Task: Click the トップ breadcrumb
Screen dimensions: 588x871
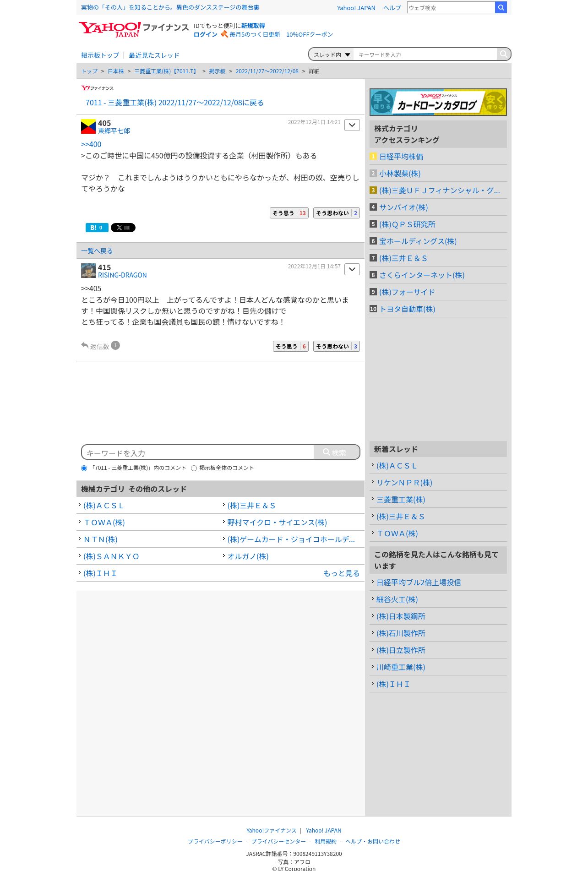Action: pyautogui.click(x=89, y=71)
